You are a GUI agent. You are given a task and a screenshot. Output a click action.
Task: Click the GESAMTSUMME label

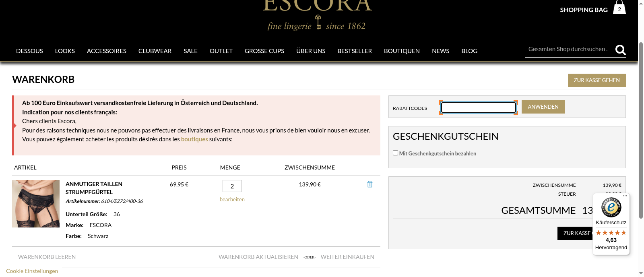point(539,211)
